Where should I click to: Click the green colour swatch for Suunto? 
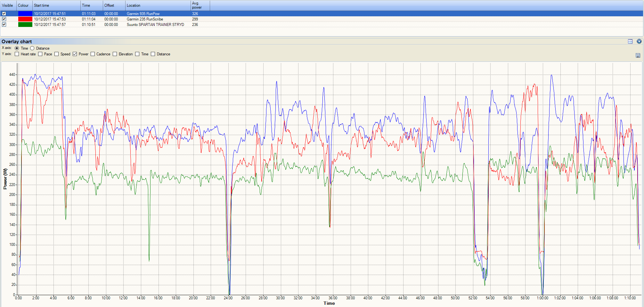tap(25, 25)
